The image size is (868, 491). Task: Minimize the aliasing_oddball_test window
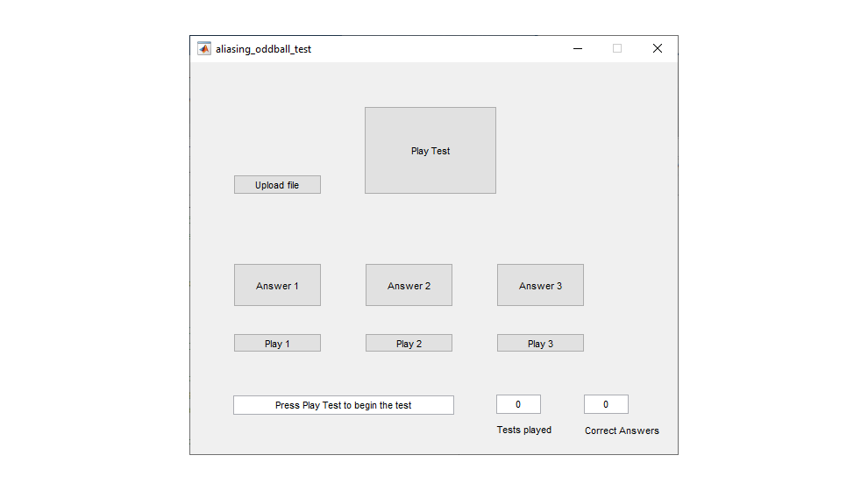[x=578, y=49]
